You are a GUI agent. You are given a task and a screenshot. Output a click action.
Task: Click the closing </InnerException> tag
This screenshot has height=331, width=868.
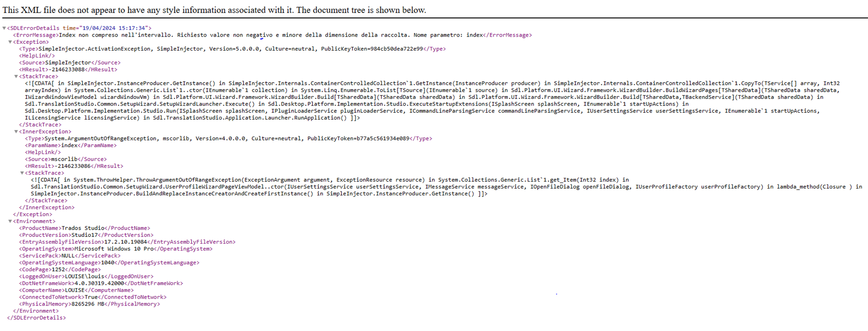[x=47, y=207]
